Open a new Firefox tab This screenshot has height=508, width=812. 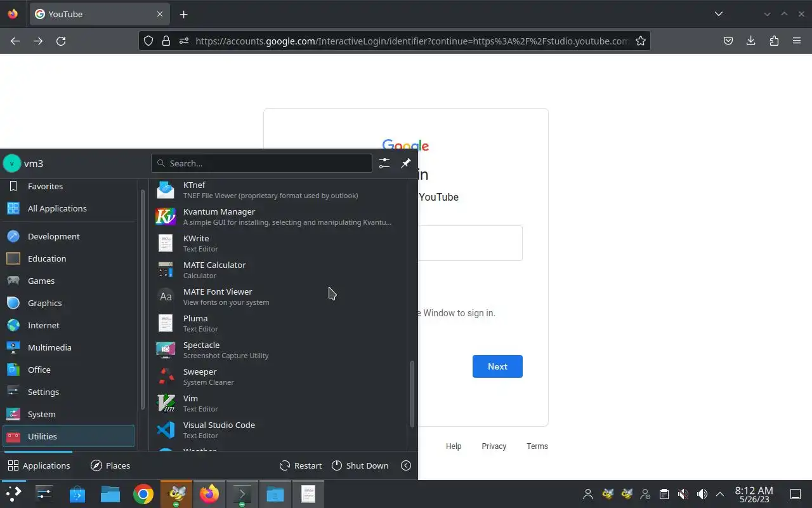[x=183, y=14]
